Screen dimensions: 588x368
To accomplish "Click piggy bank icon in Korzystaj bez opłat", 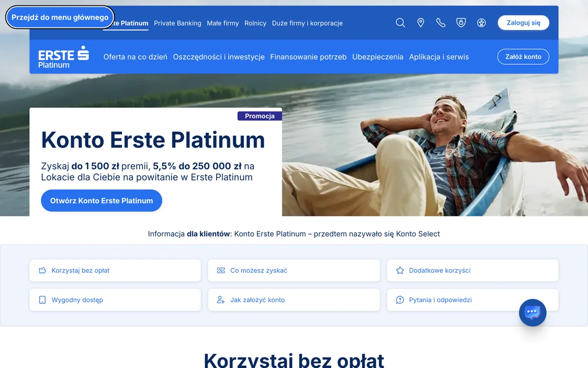I will [43, 270].
